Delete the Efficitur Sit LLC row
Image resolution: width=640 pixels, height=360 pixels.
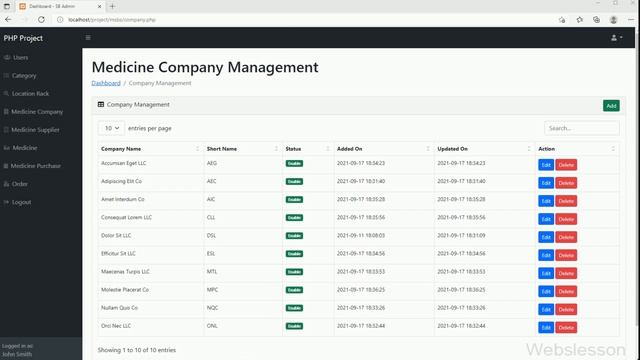click(x=566, y=255)
